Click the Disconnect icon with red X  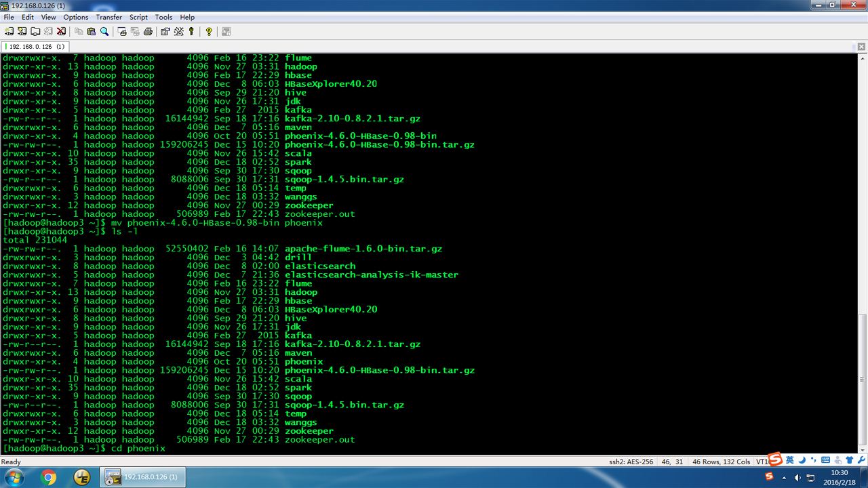[61, 31]
